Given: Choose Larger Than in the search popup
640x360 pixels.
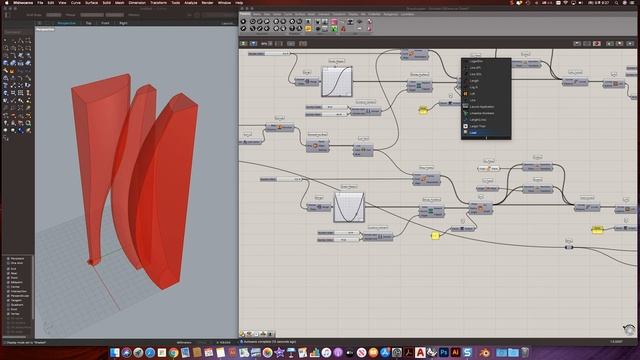Looking at the screenshot, I should [486, 126].
